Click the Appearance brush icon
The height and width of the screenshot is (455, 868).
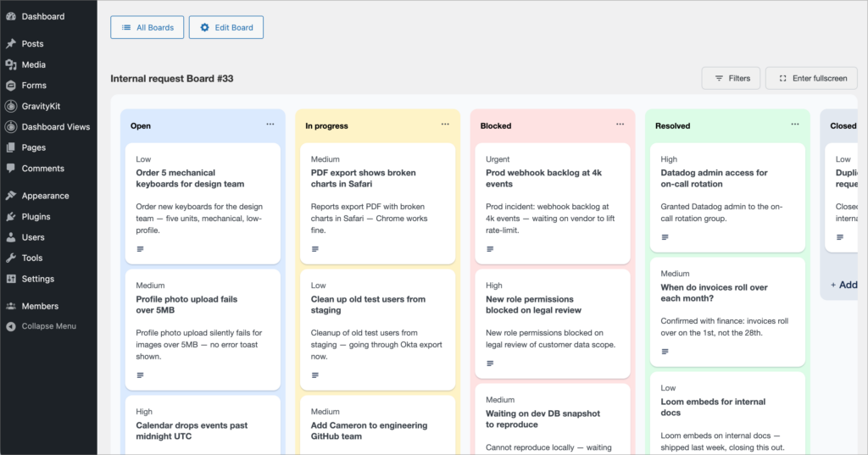click(x=11, y=196)
